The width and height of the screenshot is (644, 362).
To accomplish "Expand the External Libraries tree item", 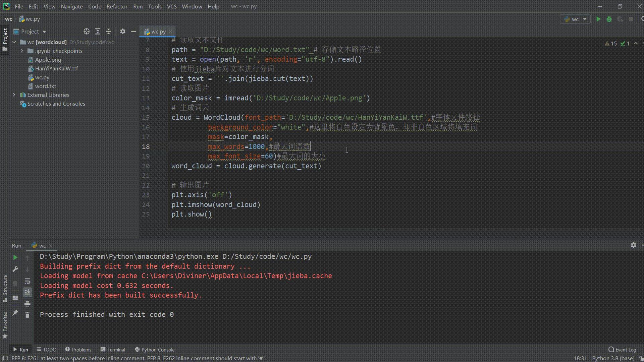I will pyautogui.click(x=14, y=95).
